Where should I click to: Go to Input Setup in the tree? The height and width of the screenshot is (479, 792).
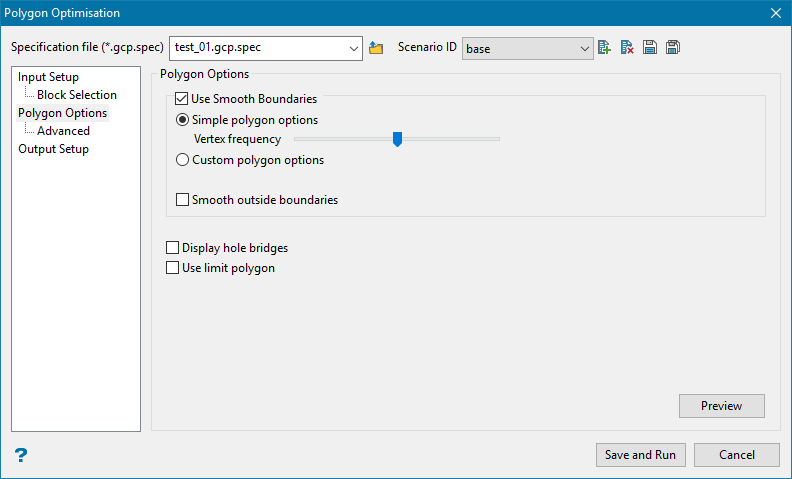[x=48, y=77]
